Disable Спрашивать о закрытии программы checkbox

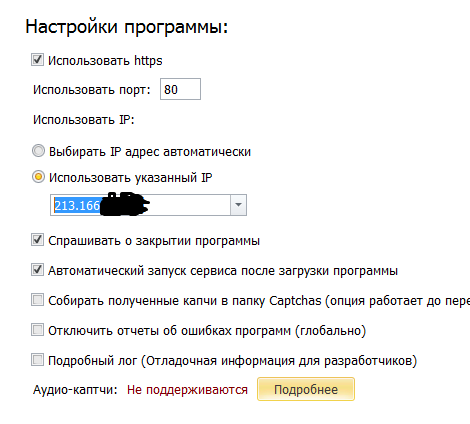tap(37, 240)
